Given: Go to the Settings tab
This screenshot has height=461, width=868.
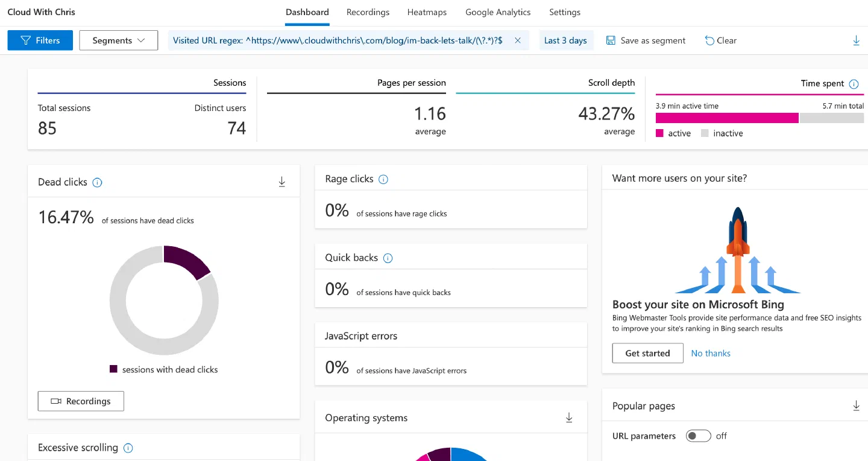Looking at the screenshot, I should [565, 12].
